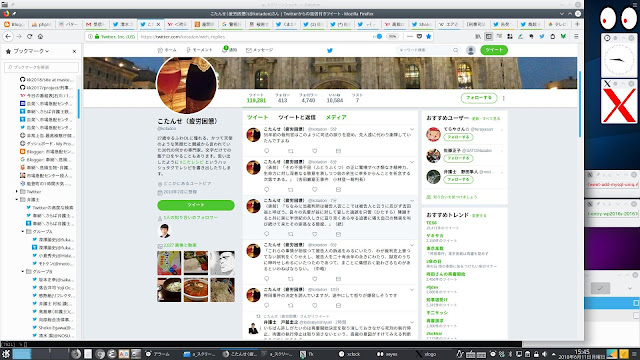Tick the checkbox in the blue highlighted row
The image size is (640, 360).
coord(636,303)
